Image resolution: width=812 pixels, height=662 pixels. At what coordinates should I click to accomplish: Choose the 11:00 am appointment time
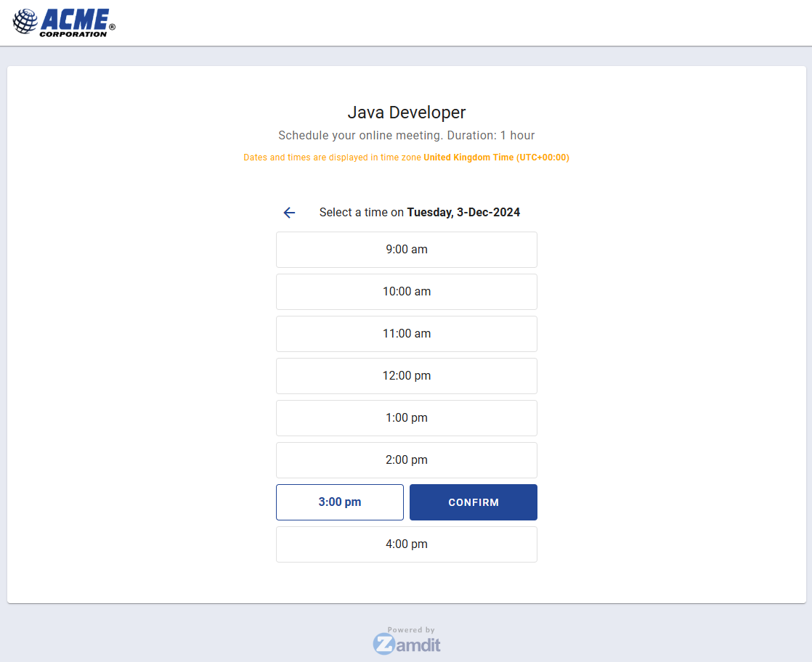[406, 333]
